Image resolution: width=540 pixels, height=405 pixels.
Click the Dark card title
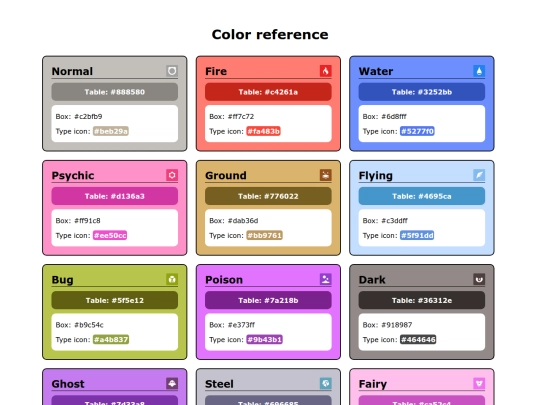372,280
